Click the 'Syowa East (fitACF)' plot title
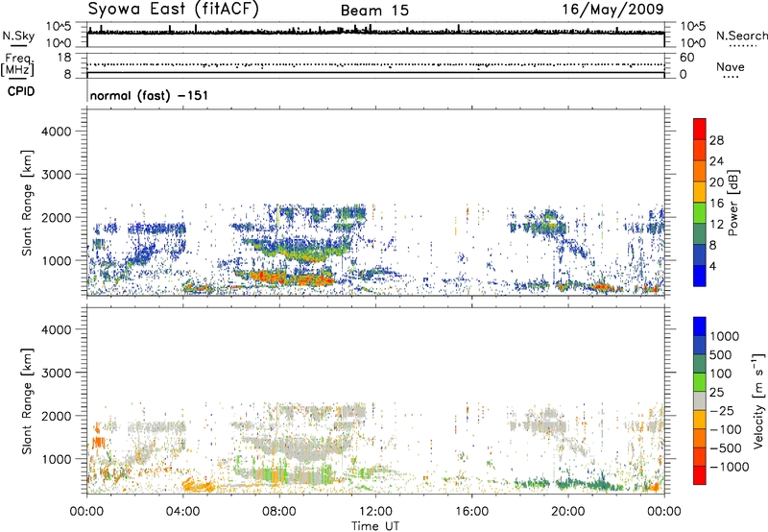The width and height of the screenshot is (768, 532). coord(174,9)
